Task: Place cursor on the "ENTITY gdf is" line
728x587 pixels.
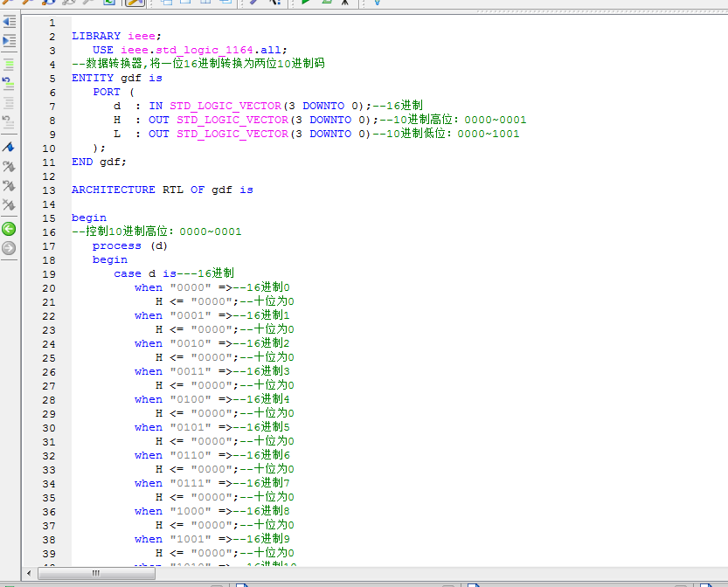Action: pyautogui.click(x=116, y=78)
